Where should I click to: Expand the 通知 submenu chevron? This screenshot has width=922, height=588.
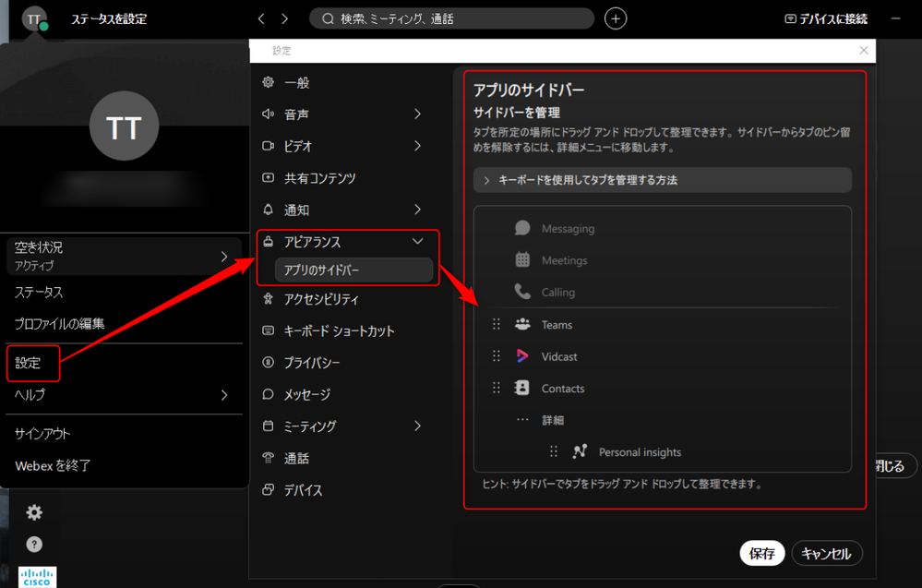pos(417,210)
